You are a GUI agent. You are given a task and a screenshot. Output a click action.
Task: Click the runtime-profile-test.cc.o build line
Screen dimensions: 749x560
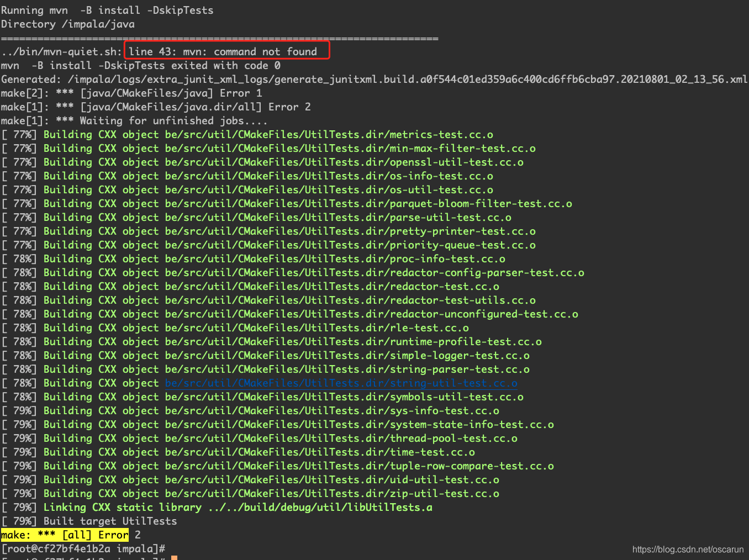[272, 342]
